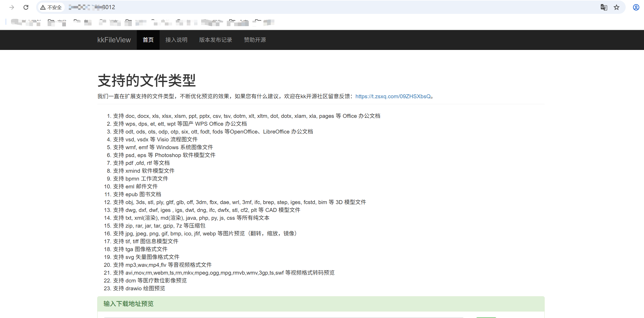
Task: Open the t.zsxq.com community feedback link
Action: tap(393, 96)
